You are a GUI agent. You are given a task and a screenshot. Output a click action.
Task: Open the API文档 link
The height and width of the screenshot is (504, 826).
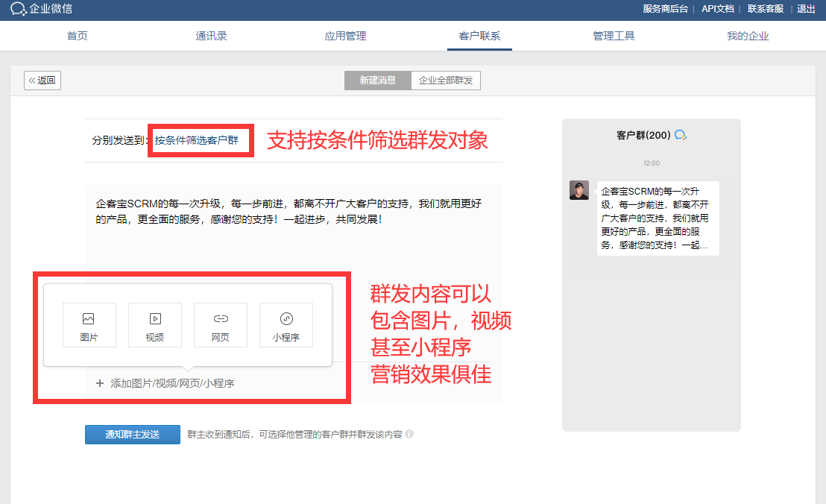(x=717, y=9)
